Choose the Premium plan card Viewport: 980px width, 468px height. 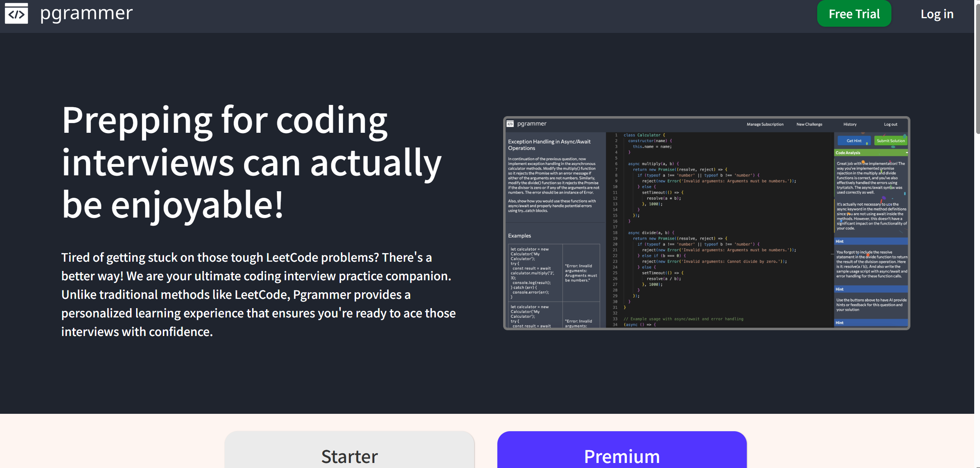coord(622,450)
